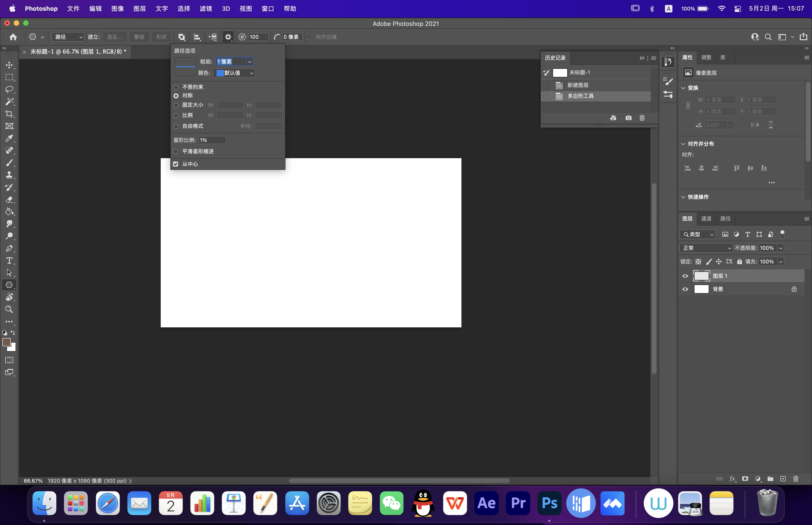812x525 pixels.
Task: Select the 对称 radio option
Action: click(x=176, y=96)
